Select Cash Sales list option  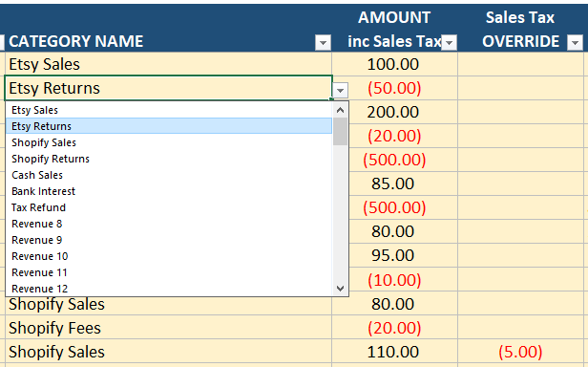169,175
